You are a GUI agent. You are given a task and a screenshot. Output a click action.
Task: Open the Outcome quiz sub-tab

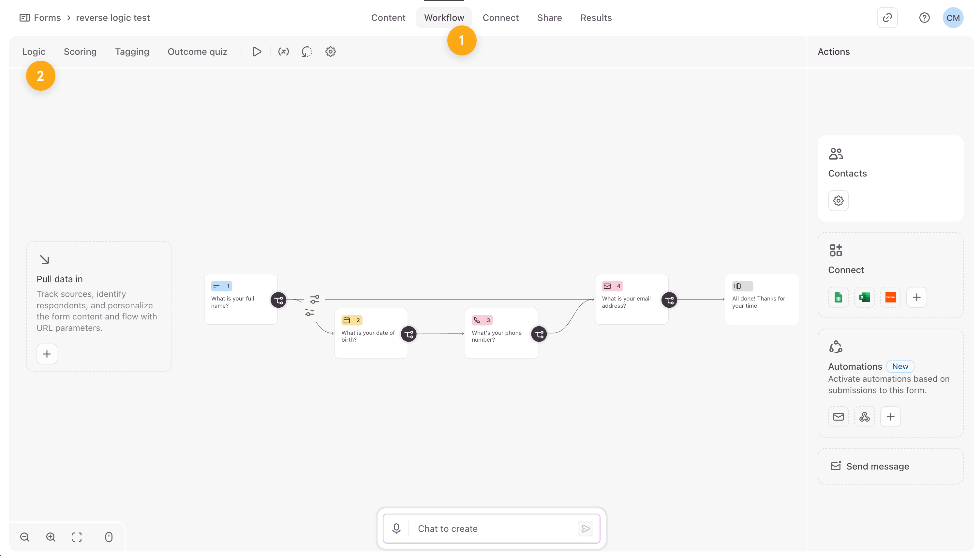point(197,52)
